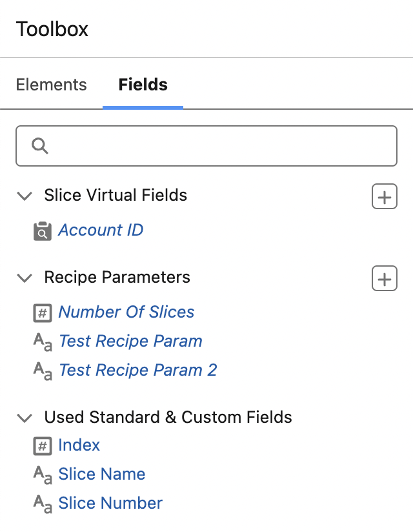The image size is (413, 532).
Task: Collapse the Slice Virtual Fields section
Action: coord(25,196)
